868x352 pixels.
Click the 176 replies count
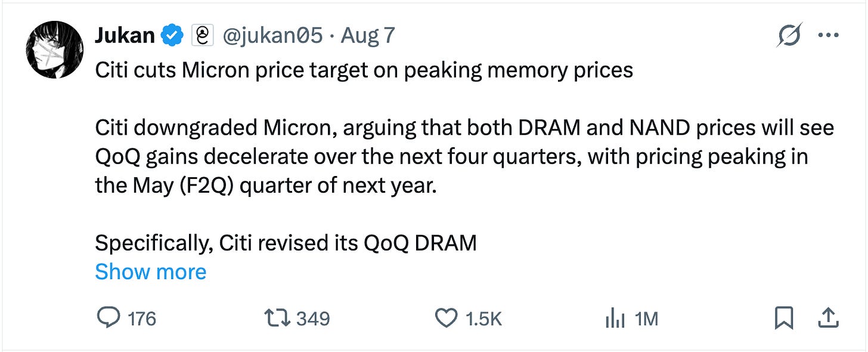click(x=142, y=319)
